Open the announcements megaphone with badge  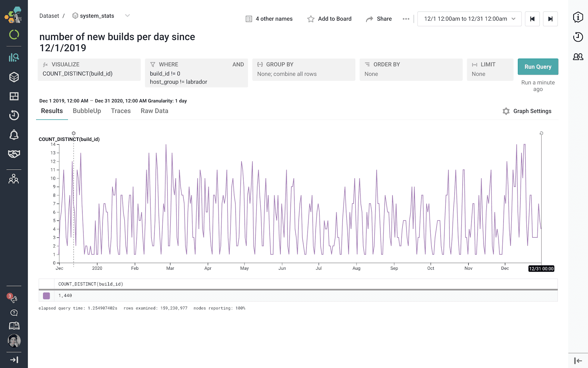point(13,298)
